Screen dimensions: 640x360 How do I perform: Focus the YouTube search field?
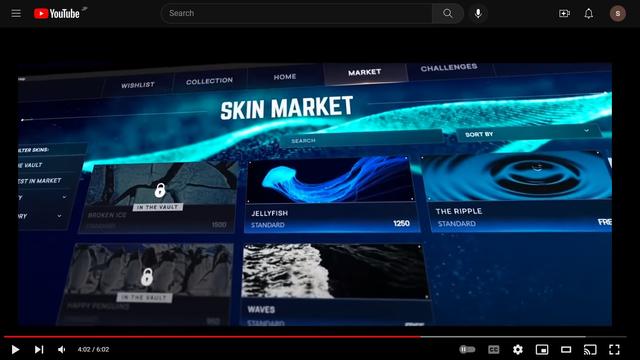[297, 13]
